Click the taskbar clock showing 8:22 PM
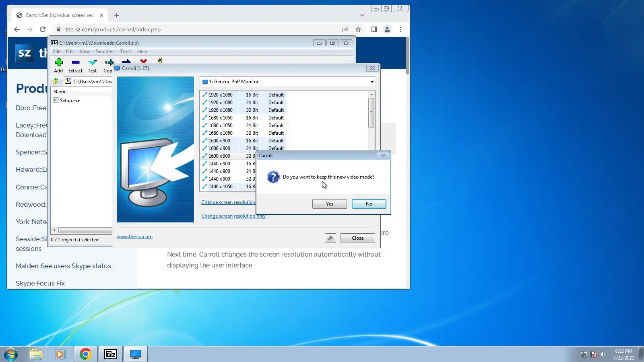 click(623, 354)
